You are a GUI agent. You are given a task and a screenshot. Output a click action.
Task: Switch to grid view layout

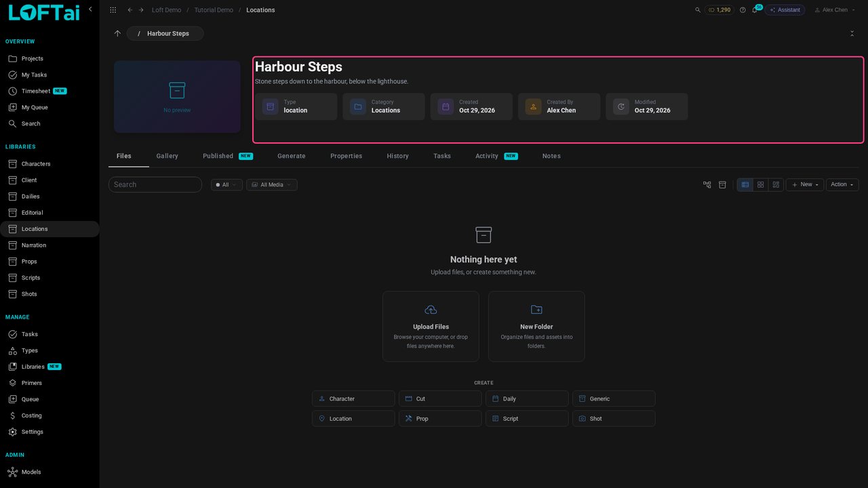pos(761,184)
